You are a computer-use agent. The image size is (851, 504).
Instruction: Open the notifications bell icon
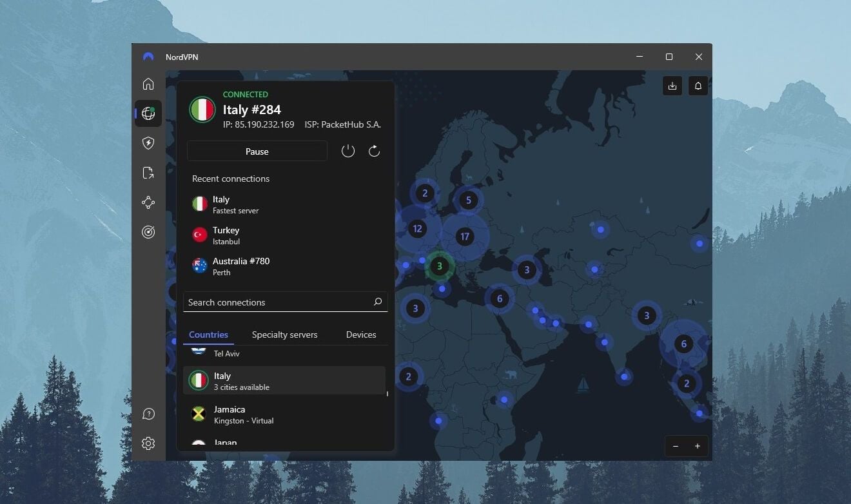(698, 86)
